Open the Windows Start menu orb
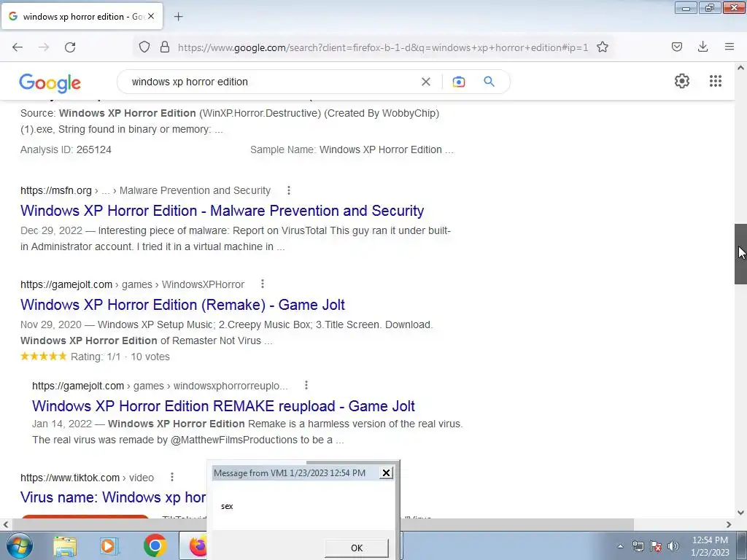Viewport: 747px width, 560px height. point(20,545)
